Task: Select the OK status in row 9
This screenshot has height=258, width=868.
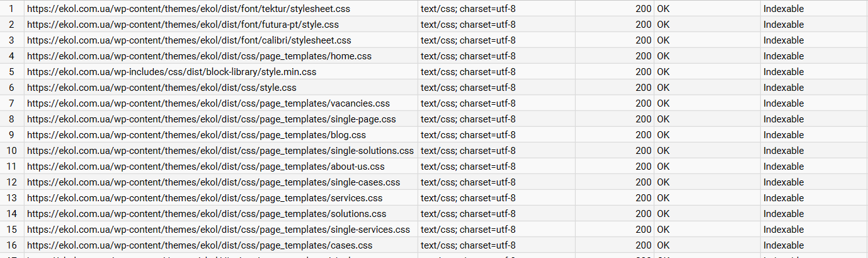Action: [x=663, y=135]
